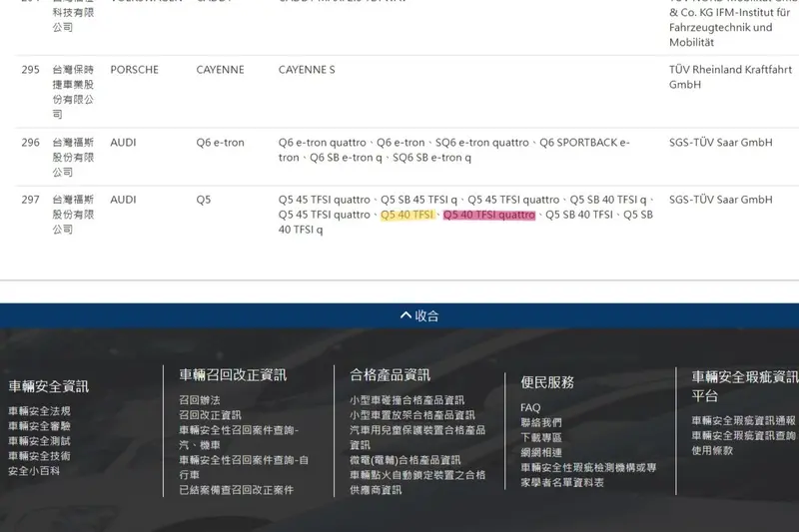Click TÜV Rheinland Kraftfahrt GmbH cell
799x532 pixels.
[731, 77]
